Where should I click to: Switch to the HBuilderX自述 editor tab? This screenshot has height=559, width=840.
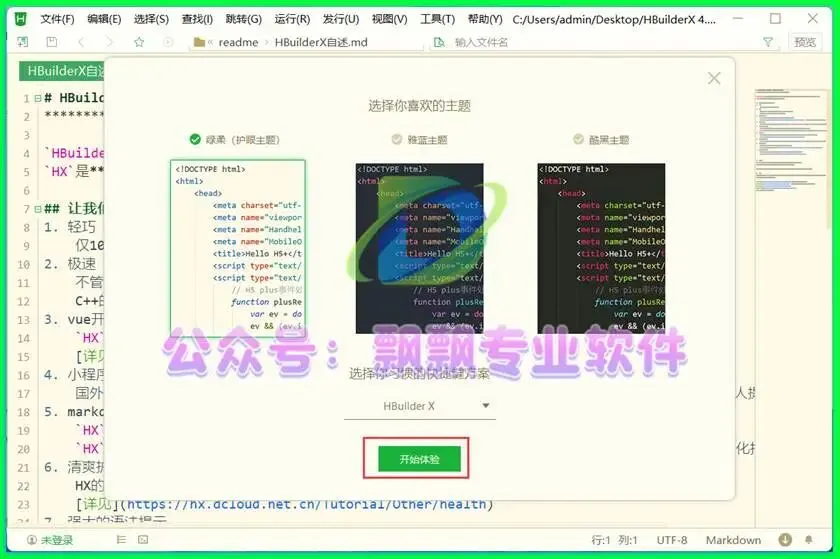pyautogui.click(x=62, y=71)
